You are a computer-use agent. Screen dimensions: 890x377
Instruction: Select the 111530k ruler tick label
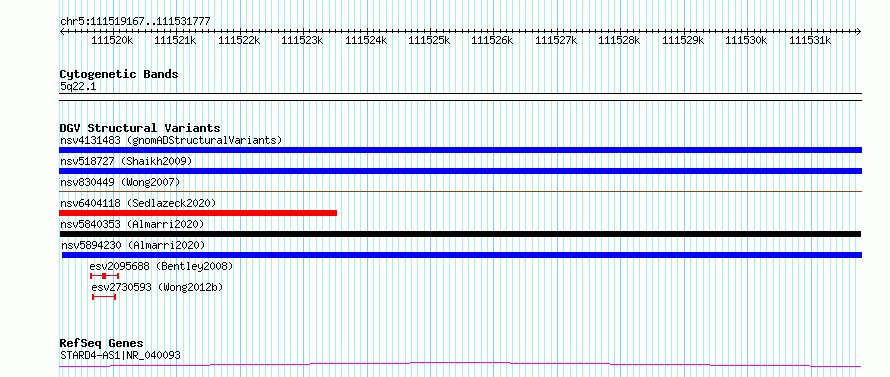[746, 40]
